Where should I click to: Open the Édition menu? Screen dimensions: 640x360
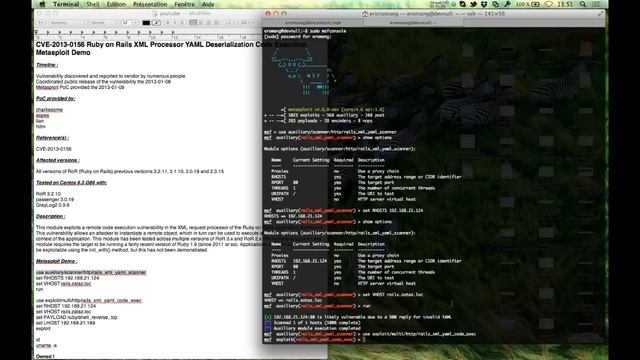point(116,4)
